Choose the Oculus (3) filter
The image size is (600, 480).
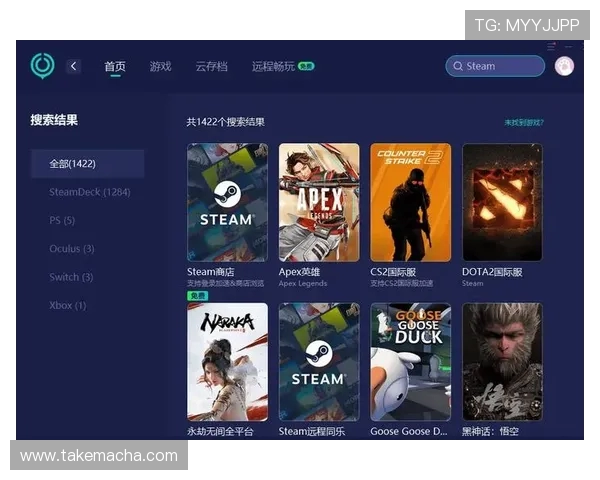point(72,248)
